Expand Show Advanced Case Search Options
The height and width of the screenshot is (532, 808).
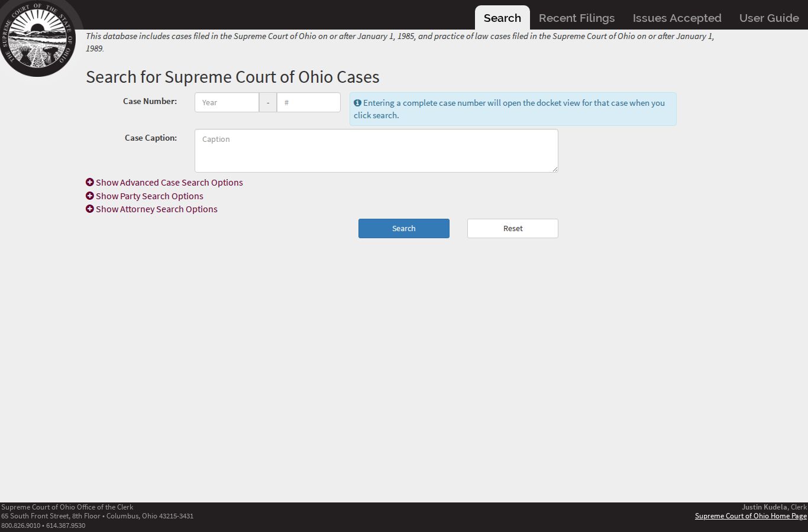click(x=164, y=183)
